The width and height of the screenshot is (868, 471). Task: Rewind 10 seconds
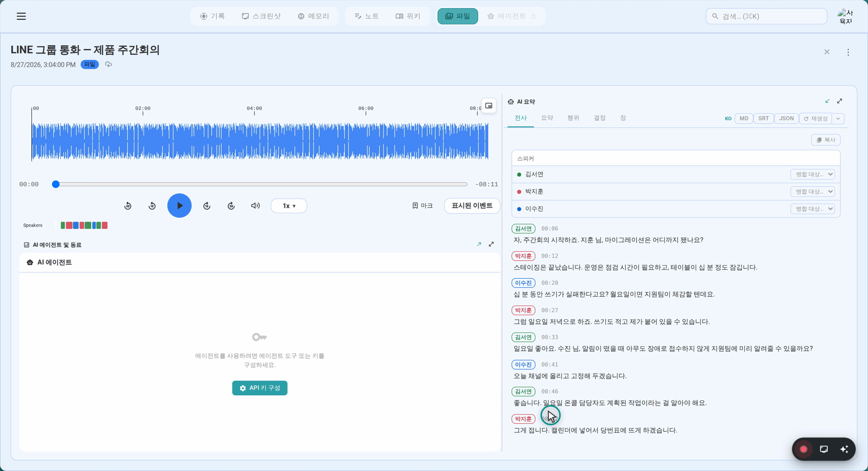click(152, 206)
